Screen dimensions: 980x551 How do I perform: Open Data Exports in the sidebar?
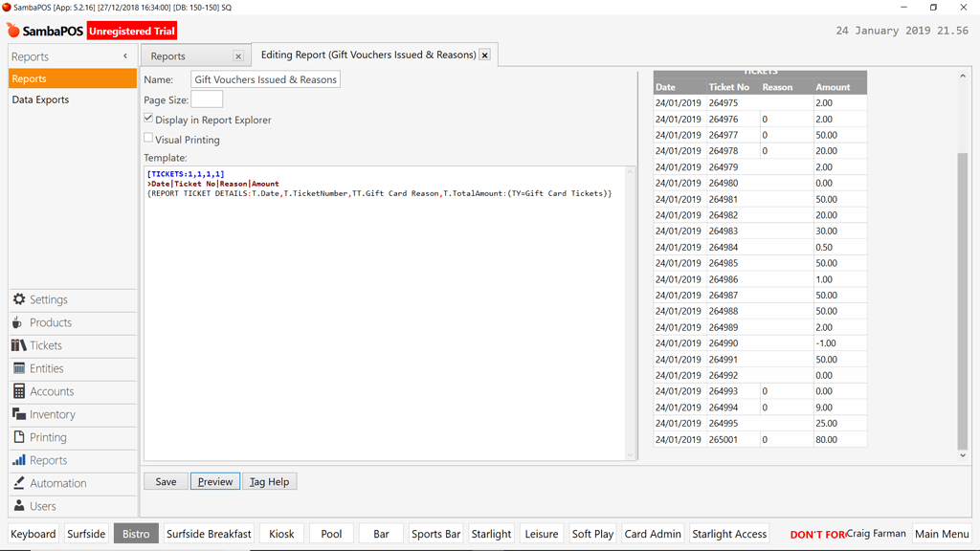pos(39,99)
